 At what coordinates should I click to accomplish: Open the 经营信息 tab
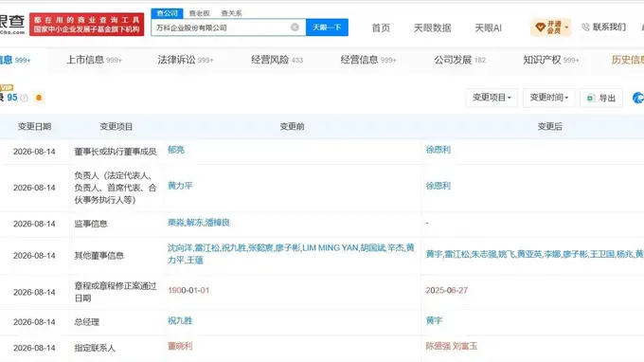click(368, 60)
